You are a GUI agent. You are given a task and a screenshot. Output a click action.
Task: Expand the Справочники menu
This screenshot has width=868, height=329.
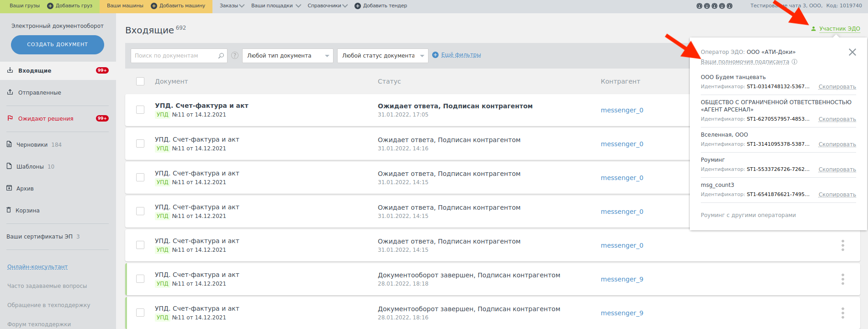coord(328,6)
